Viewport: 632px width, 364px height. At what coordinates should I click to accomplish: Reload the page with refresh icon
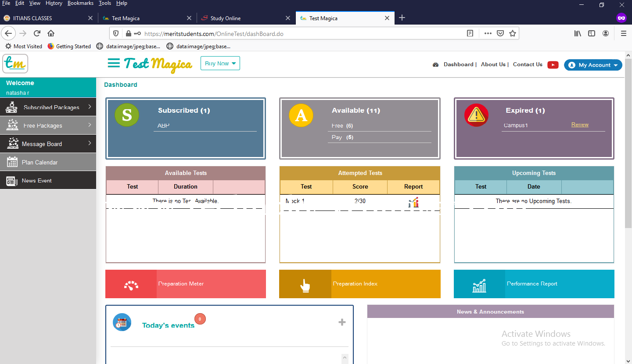37,33
